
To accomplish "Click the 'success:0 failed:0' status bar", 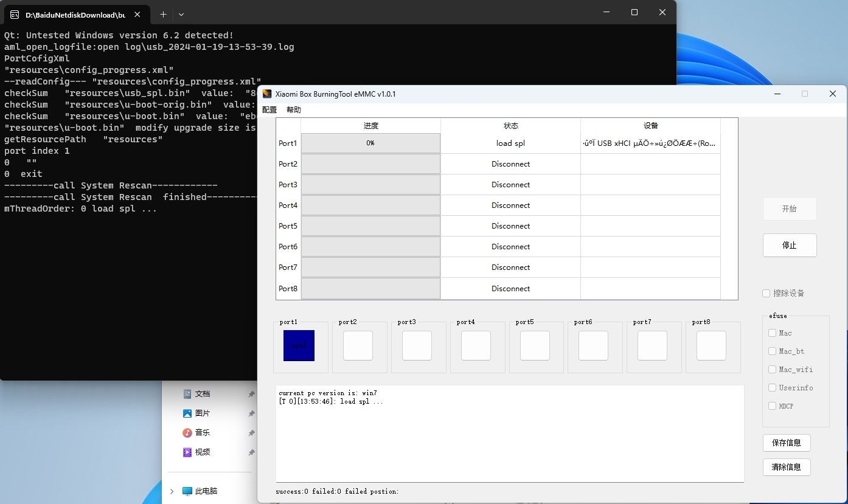I will 337,491.
